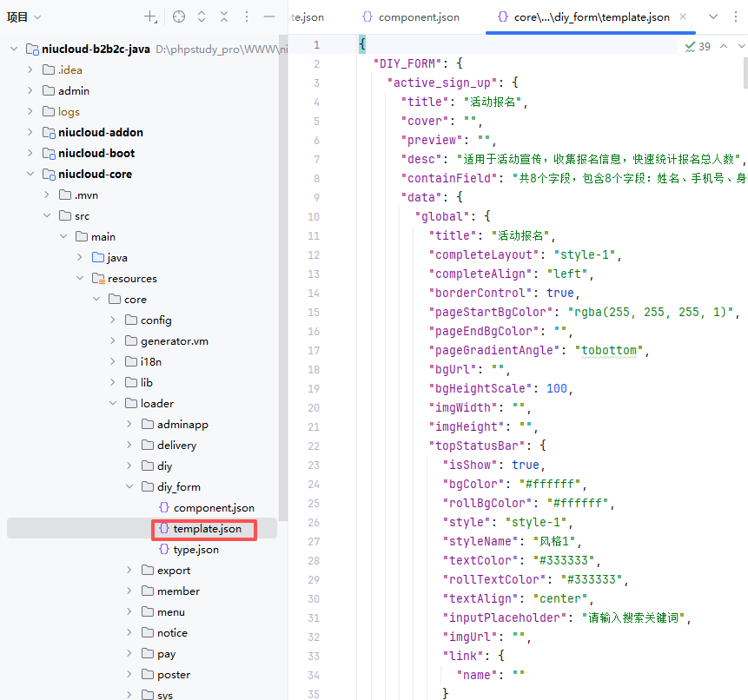Select type.json in the project tree
Viewport: 748px width, 700px height.
[195, 550]
